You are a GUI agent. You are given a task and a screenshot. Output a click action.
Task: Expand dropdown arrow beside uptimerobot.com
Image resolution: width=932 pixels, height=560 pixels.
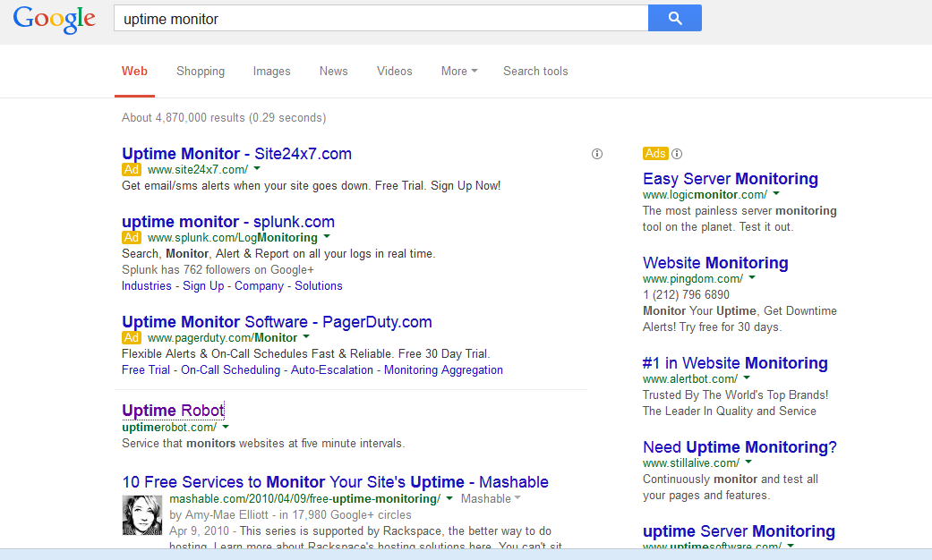(226, 427)
